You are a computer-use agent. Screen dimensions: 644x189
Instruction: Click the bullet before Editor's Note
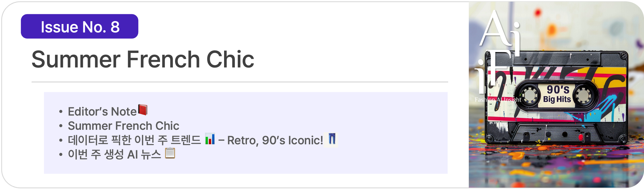(x=61, y=112)
